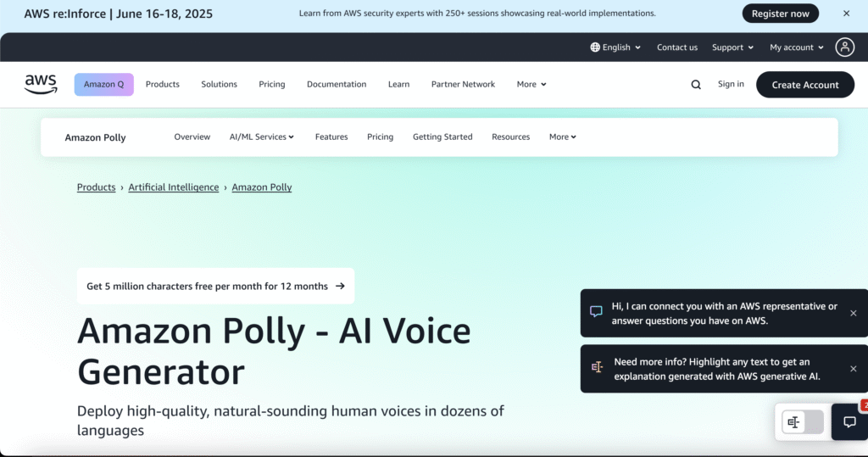Expand the My account dropdown
This screenshot has height=457, width=868.
coord(797,47)
